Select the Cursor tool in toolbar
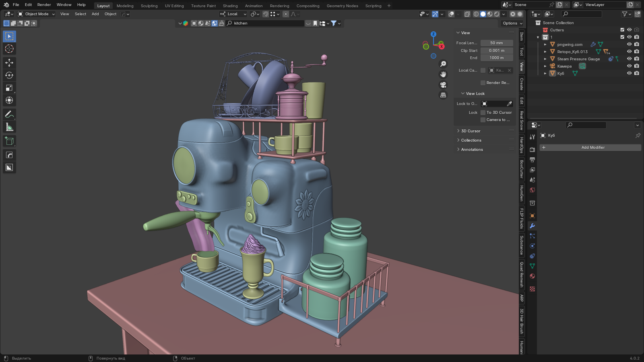The image size is (644, 362). 9,49
